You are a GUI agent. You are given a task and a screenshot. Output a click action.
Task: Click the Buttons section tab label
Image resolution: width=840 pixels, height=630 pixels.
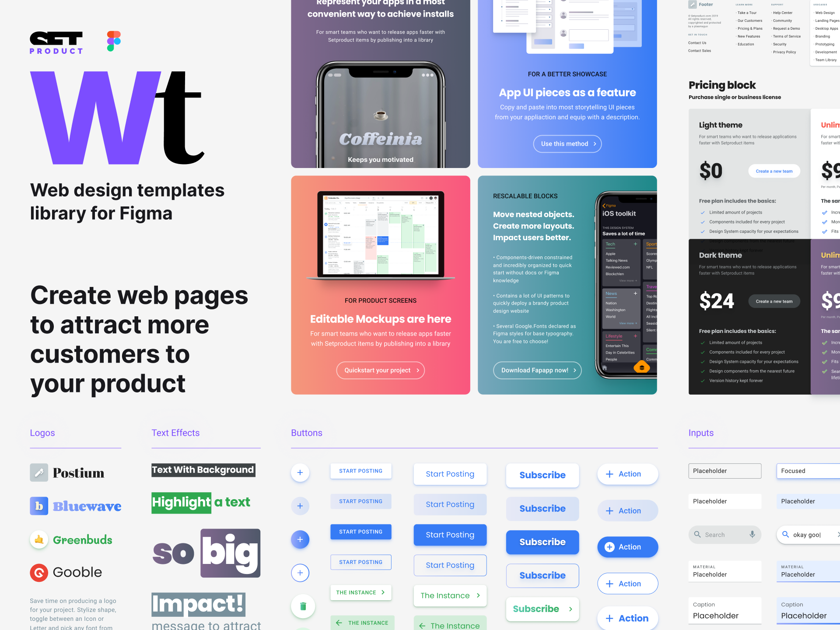(306, 433)
